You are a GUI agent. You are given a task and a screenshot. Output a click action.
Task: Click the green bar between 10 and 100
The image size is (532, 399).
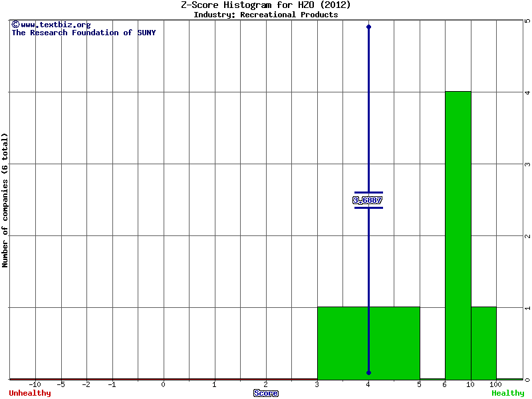(484, 343)
